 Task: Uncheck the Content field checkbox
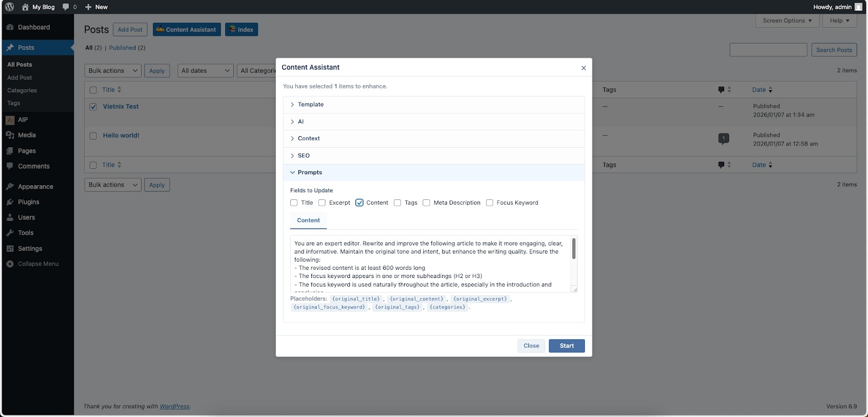(359, 203)
